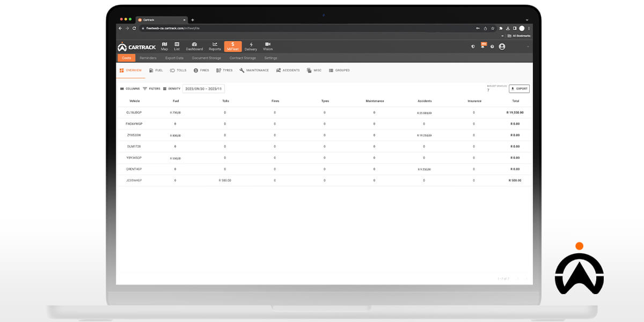This screenshot has width=644, height=322.
Task: Open the notifications bell icon
Action: click(482, 46)
